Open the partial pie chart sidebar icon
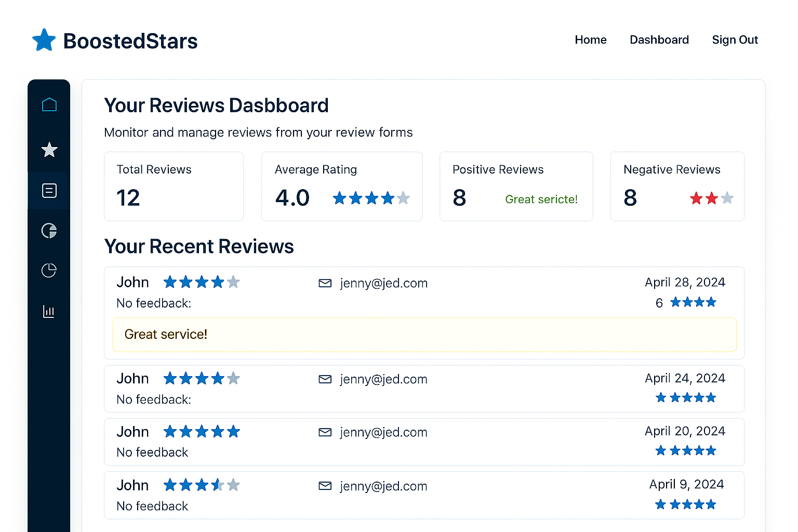This screenshot has height=532, width=798. pyautogui.click(x=49, y=231)
